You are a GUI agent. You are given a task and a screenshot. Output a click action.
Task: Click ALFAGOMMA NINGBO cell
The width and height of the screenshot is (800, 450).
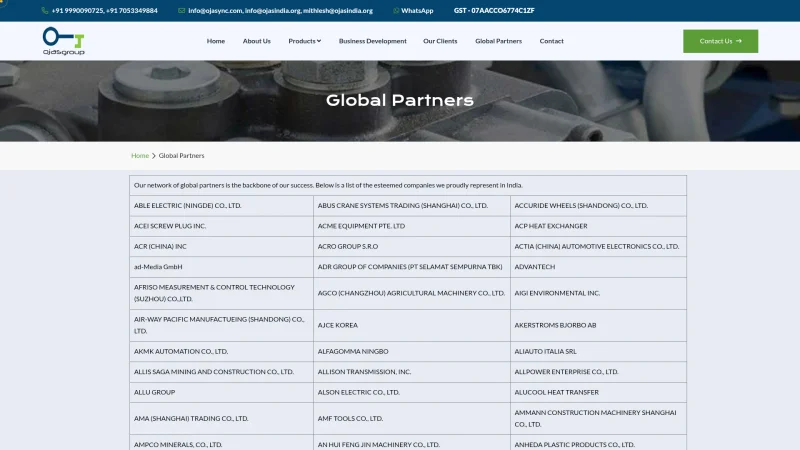click(x=412, y=352)
